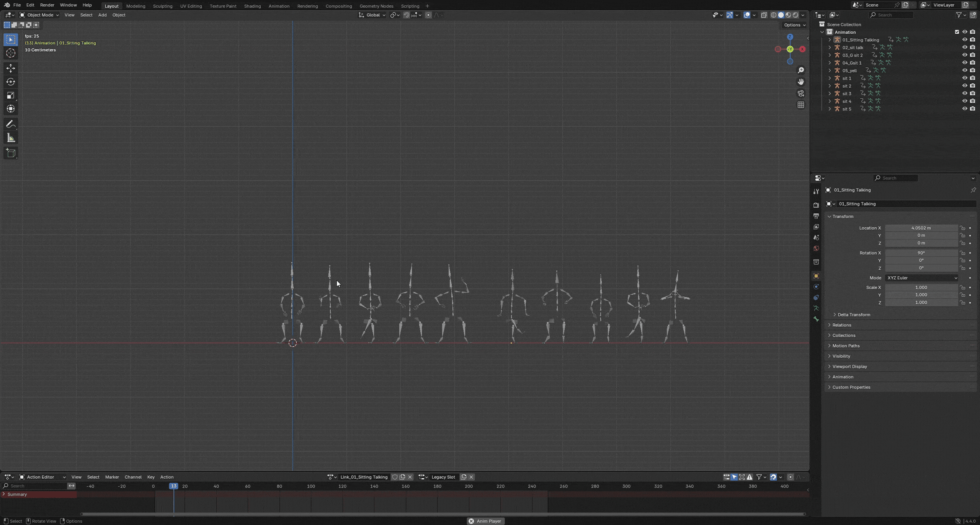Select the Add Cube tool
980x525 pixels.
click(11, 153)
